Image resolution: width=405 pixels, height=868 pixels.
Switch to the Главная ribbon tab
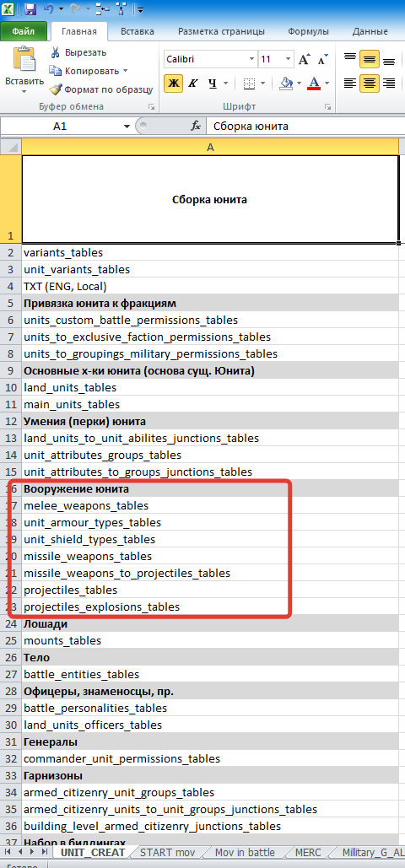(x=79, y=31)
